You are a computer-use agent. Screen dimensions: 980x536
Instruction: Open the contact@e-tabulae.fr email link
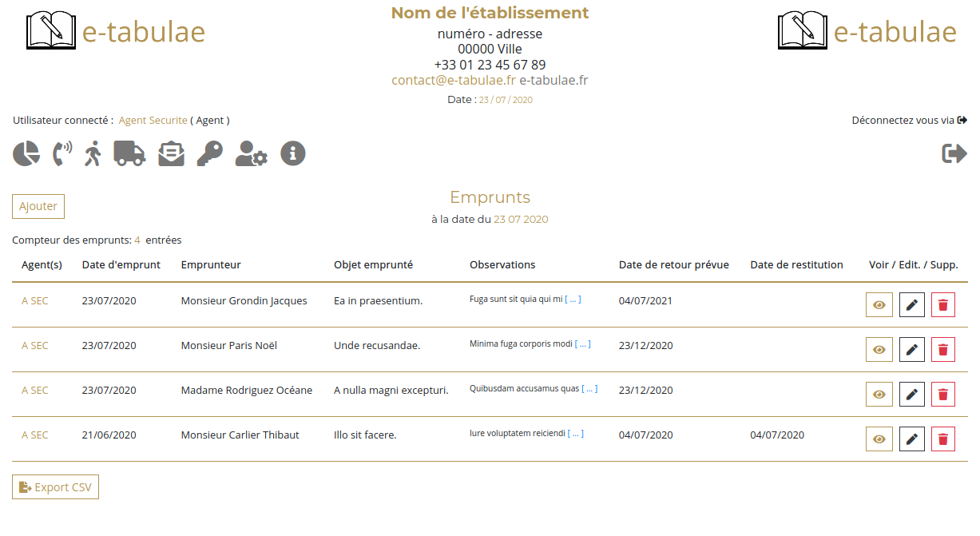(x=454, y=80)
